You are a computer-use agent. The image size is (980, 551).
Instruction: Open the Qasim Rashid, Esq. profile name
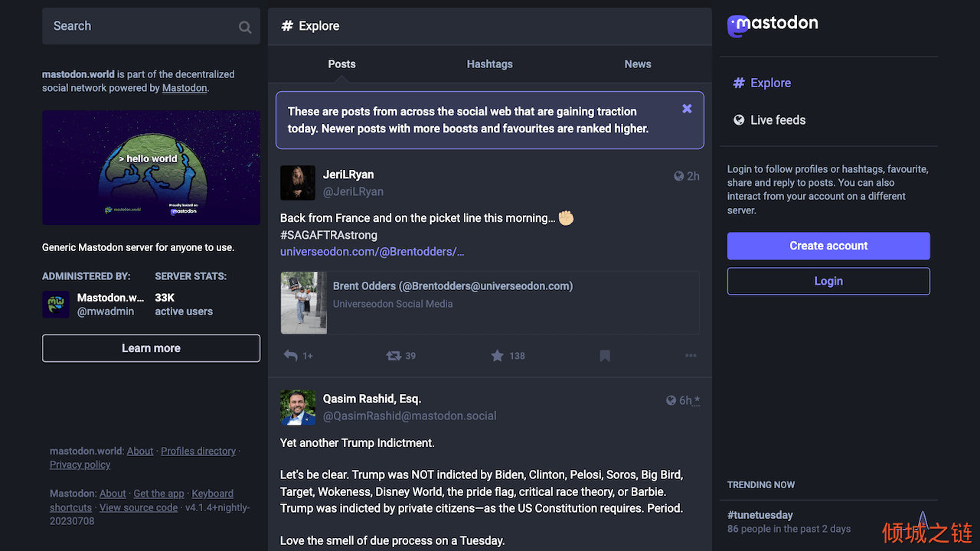(x=372, y=399)
